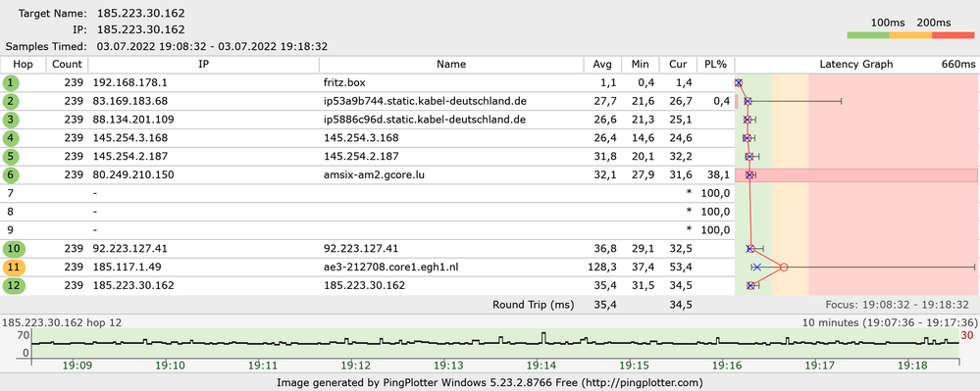Click the Hop column header
This screenshot has width=980, height=391.
pyautogui.click(x=23, y=65)
